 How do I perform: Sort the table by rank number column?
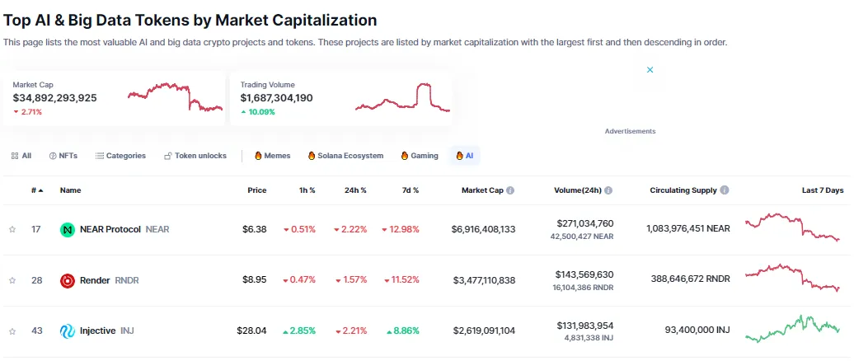(x=37, y=190)
